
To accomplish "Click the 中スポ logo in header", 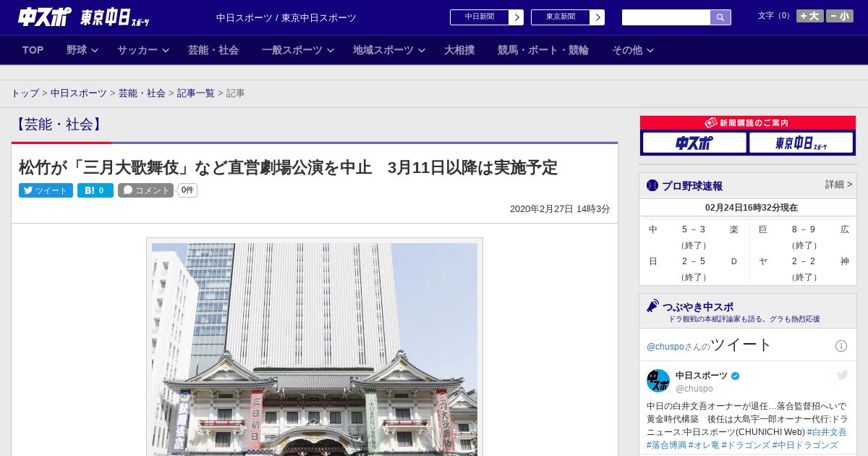I will [44, 17].
